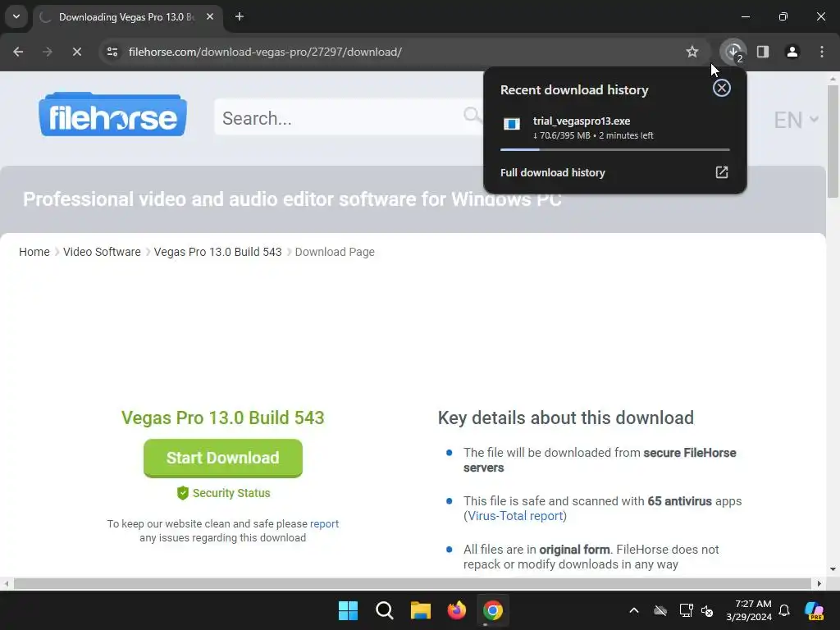Viewport: 840px width, 630px height.
Task: Click Full download history
Action: pyautogui.click(x=552, y=172)
